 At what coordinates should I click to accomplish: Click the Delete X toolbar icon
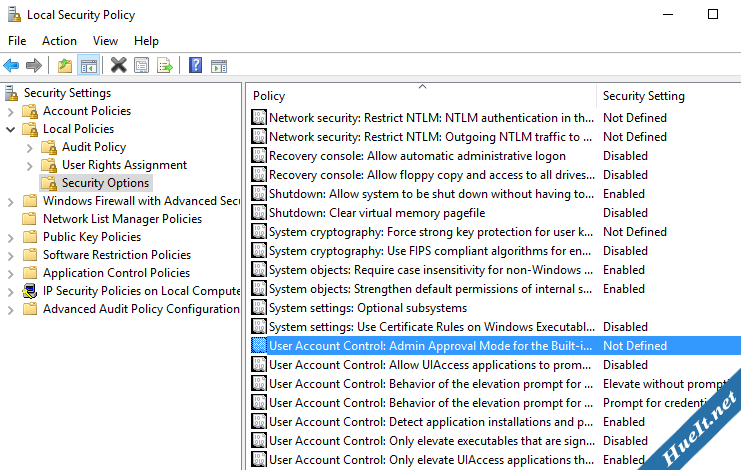click(119, 65)
